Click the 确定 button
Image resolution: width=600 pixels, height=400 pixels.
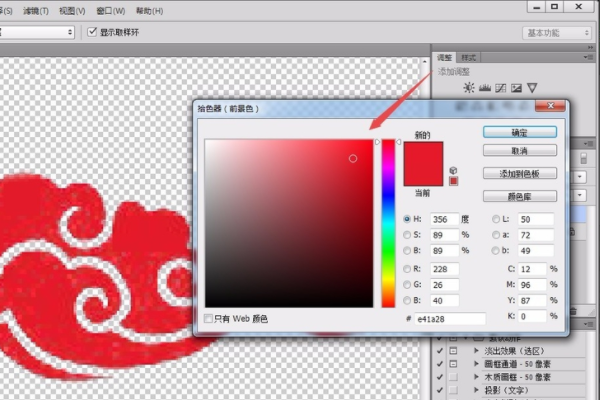coord(519,131)
